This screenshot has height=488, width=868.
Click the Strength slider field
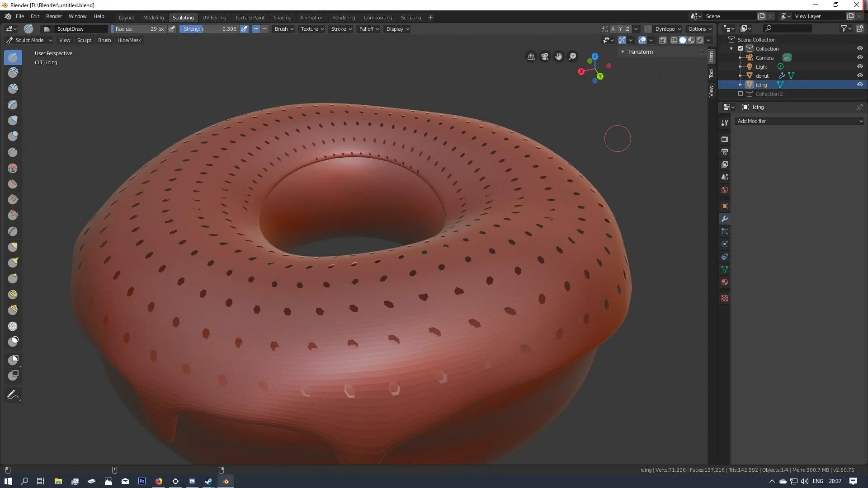point(210,29)
